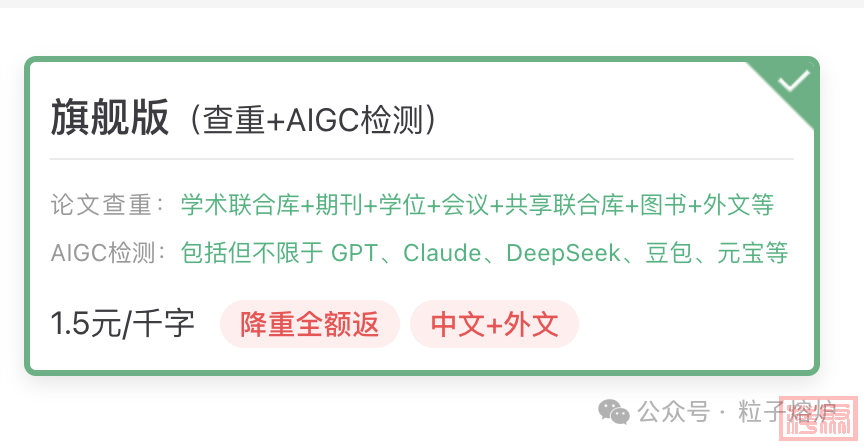This screenshot has height=446, width=864.
Task: Click the WeChat logo icon
Action: (614, 412)
